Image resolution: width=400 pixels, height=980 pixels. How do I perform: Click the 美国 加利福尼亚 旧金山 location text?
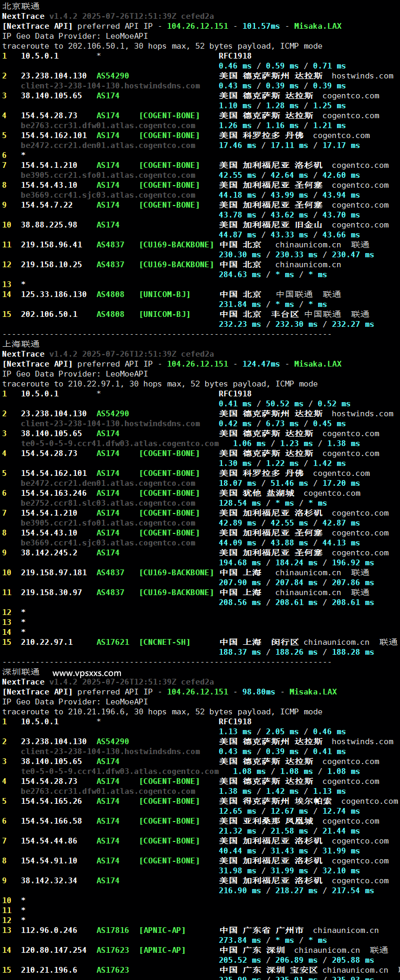pos(271,225)
